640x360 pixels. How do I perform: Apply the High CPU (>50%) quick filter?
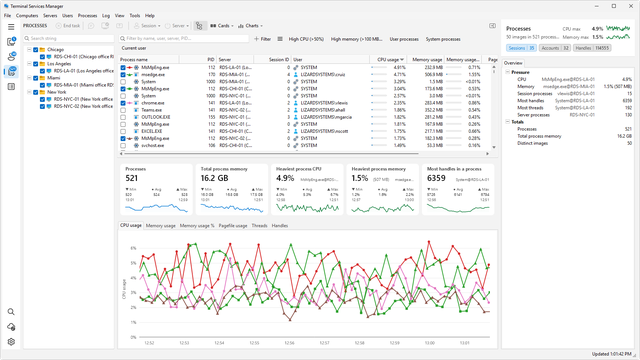coord(306,39)
